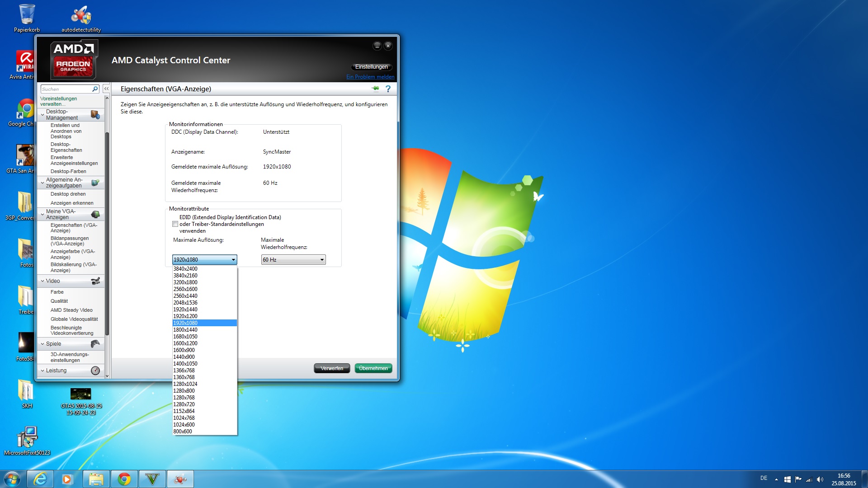Enable the EDID or driver defaults checkbox
The width and height of the screenshot is (868, 488).
point(175,224)
